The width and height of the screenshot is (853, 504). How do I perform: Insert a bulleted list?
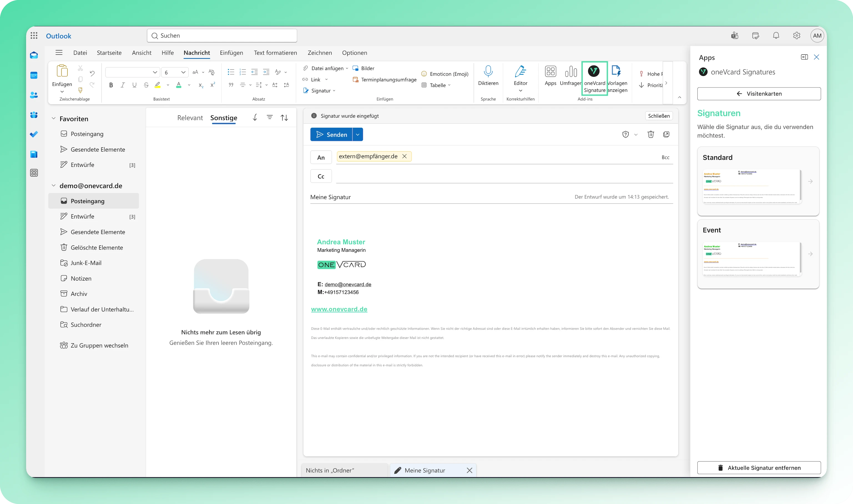click(231, 72)
